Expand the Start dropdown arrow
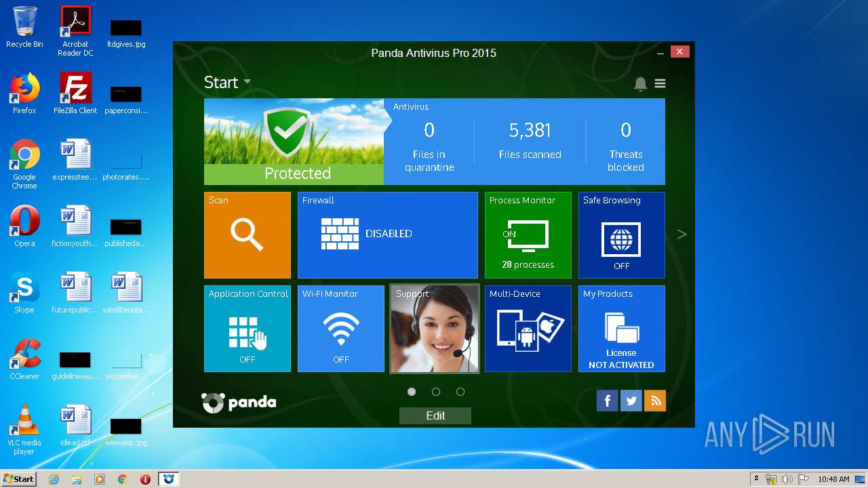 [x=247, y=82]
